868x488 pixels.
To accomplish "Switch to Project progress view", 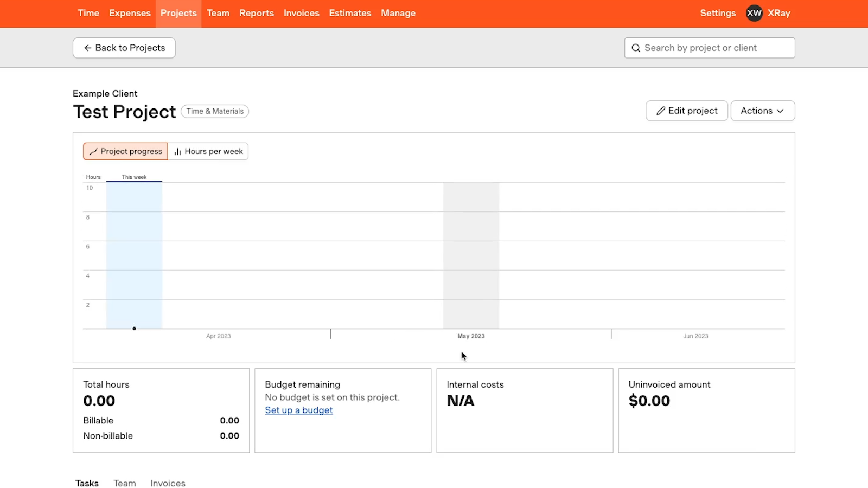I will pyautogui.click(x=125, y=151).
